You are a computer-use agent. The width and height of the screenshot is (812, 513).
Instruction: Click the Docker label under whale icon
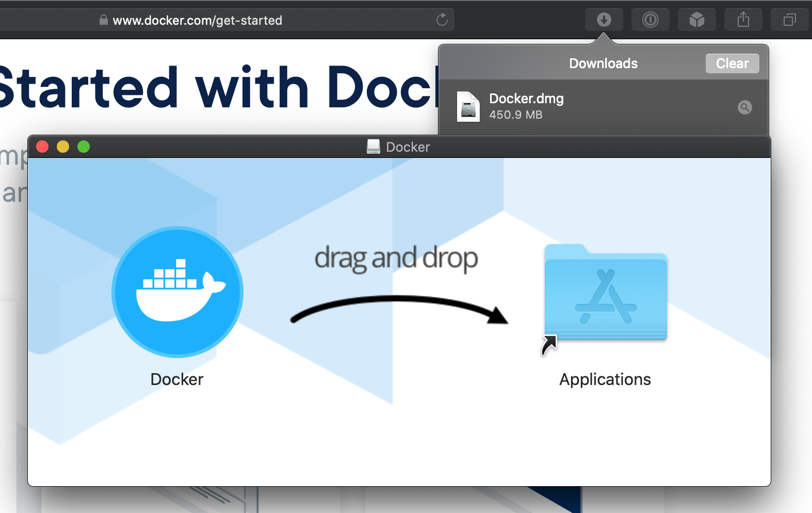point(177,379)
